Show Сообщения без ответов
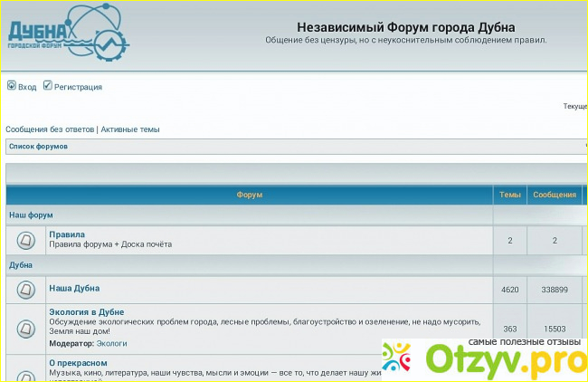 (x=50, y=129)
